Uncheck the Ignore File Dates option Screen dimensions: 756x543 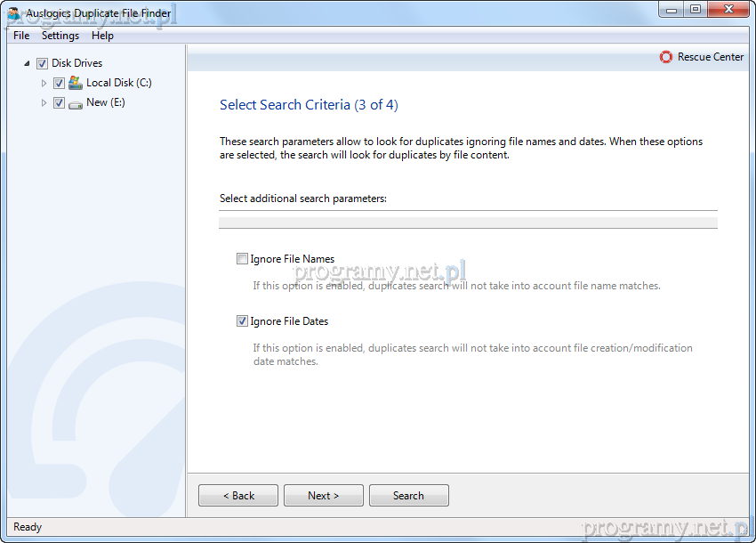[242, 321]
